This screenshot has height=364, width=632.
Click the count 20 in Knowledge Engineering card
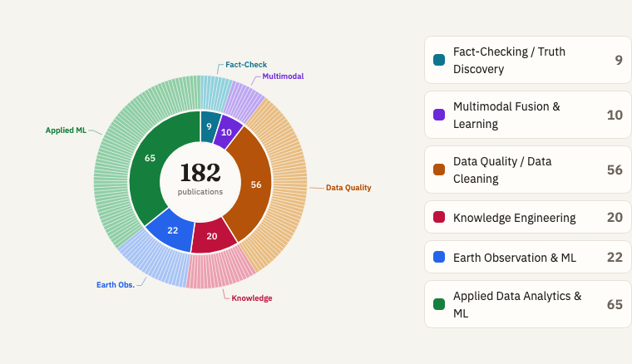(615, 217)
